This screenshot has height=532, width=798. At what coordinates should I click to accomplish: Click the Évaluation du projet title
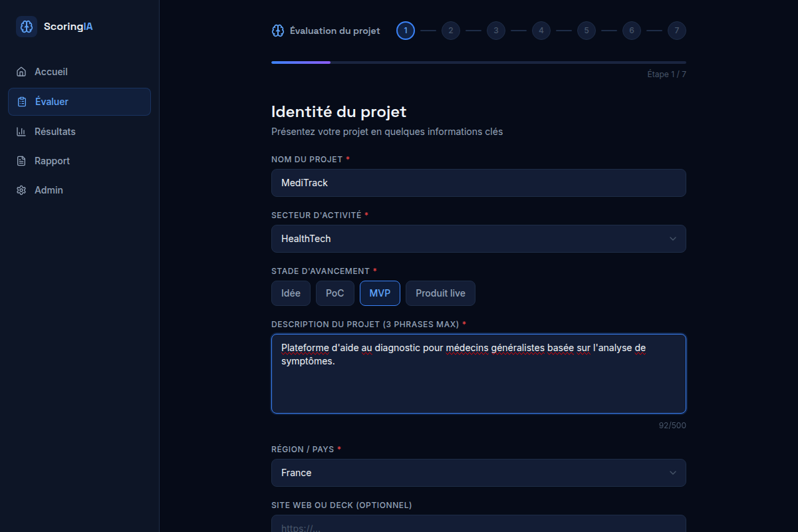[x=335, y=31]
